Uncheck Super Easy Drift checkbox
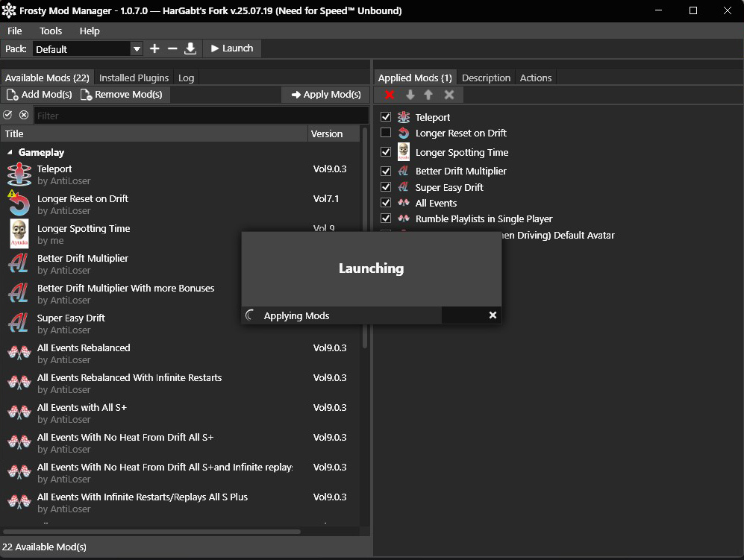This screenshot has width=744, height=560. tap(386, 187)
